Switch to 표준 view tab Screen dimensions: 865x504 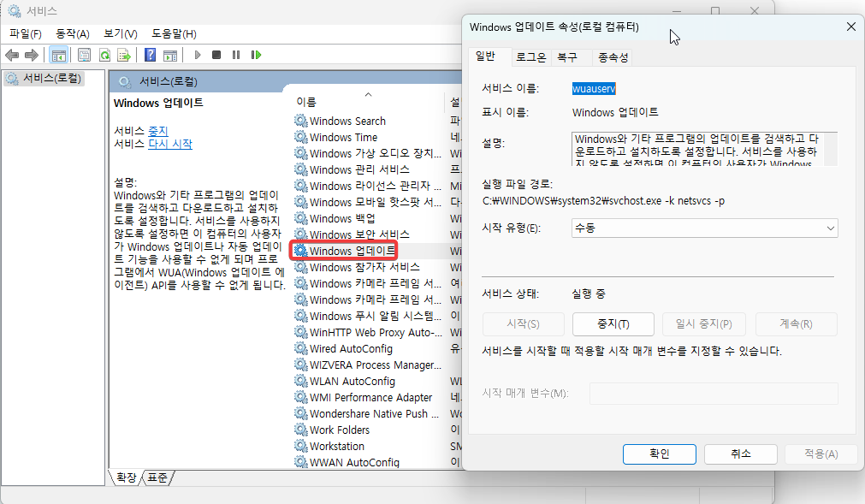(157, 477)
